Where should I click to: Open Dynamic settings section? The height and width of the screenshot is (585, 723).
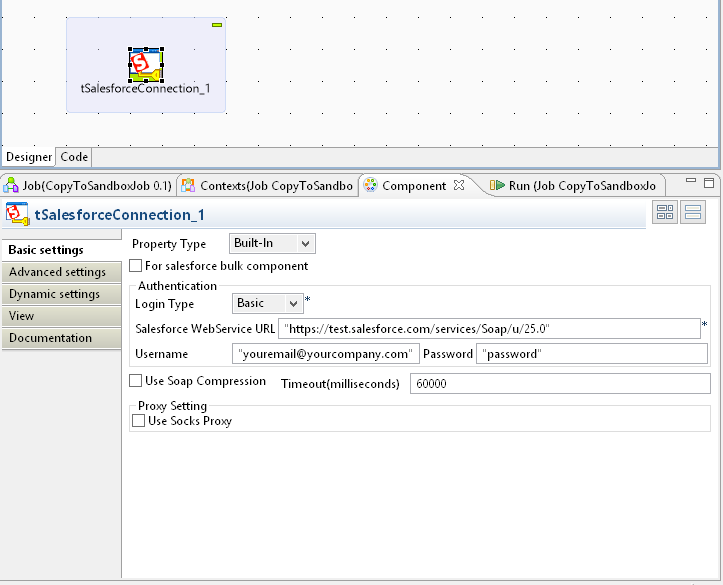tap(61, 294)
